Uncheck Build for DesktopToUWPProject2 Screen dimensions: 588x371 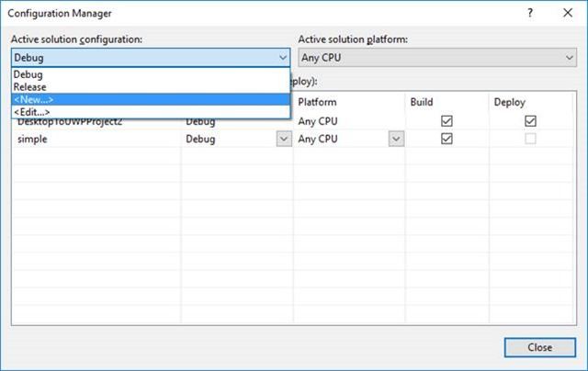(x=447, y=121)
